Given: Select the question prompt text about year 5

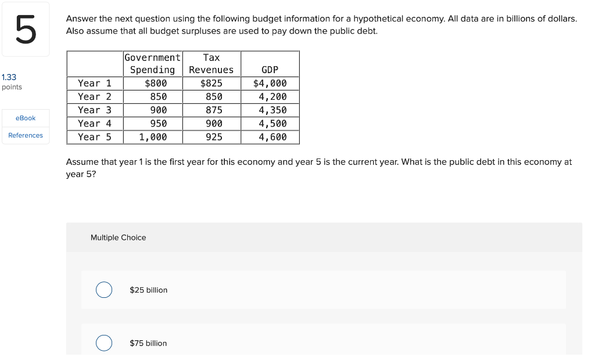Looking at the screenshot, I should pos(319,168).
